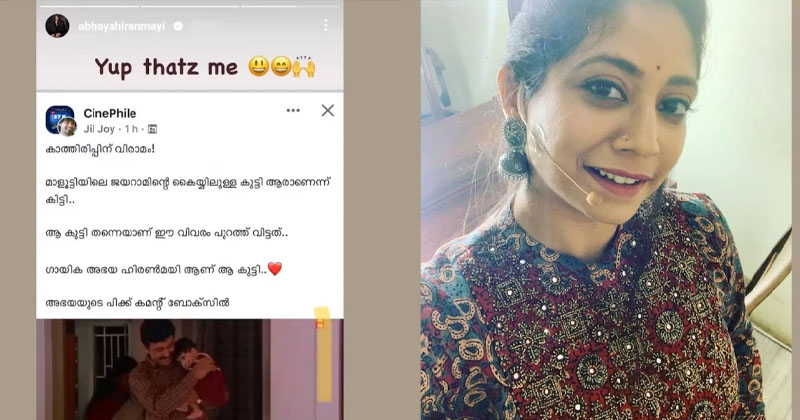Click the post's 1h timestamp
Image resolution: width=800 pixels, height=420 pixels.
click(131, 129)
